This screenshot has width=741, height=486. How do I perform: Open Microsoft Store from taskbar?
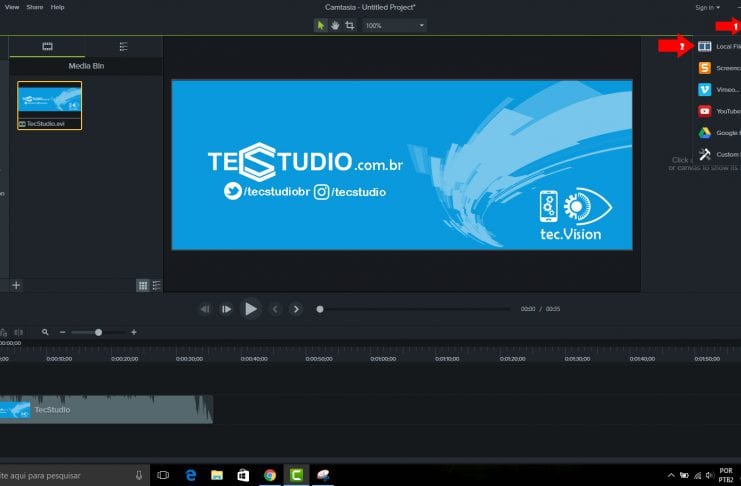tap(243, 475)
